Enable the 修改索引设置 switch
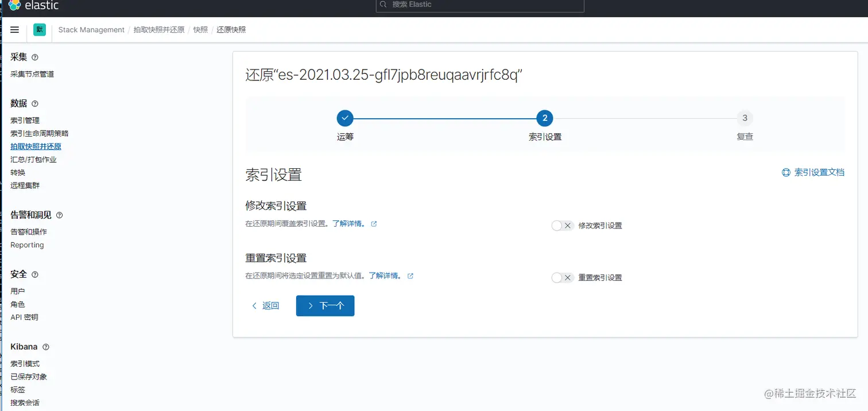This screenshot has height=411, width=868. pyautogui.click(x=563, y=226)
